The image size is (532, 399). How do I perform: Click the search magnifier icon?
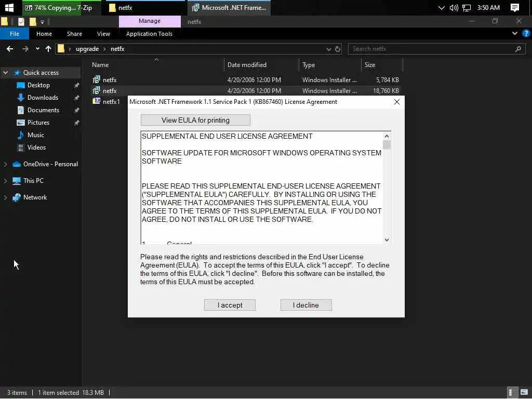(x=518, y=49)
